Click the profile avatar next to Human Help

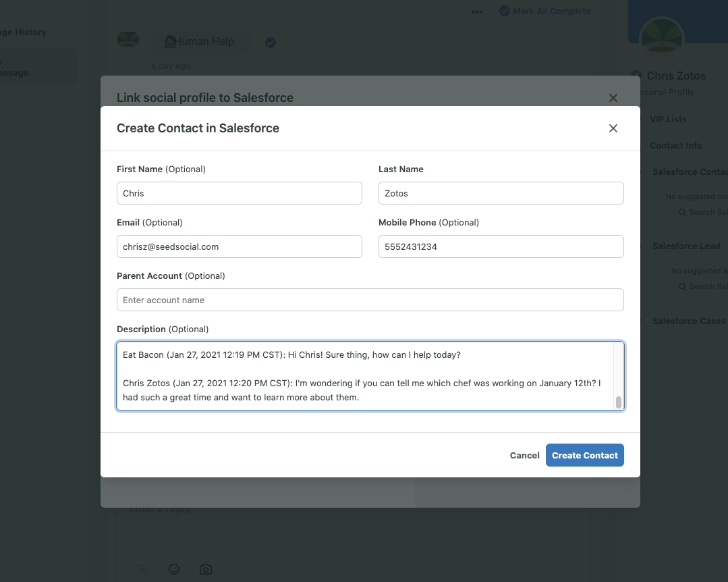(128, 40)
